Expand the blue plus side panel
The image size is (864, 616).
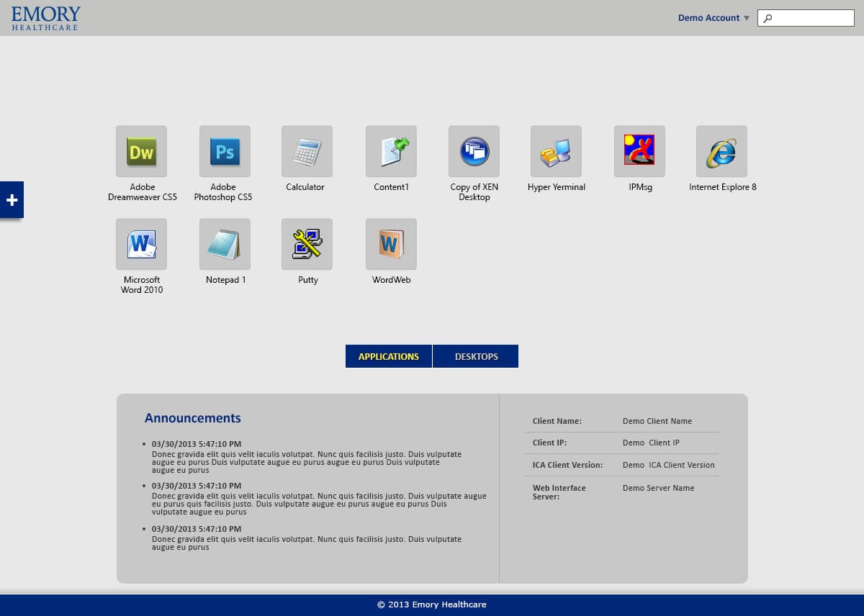12,200
